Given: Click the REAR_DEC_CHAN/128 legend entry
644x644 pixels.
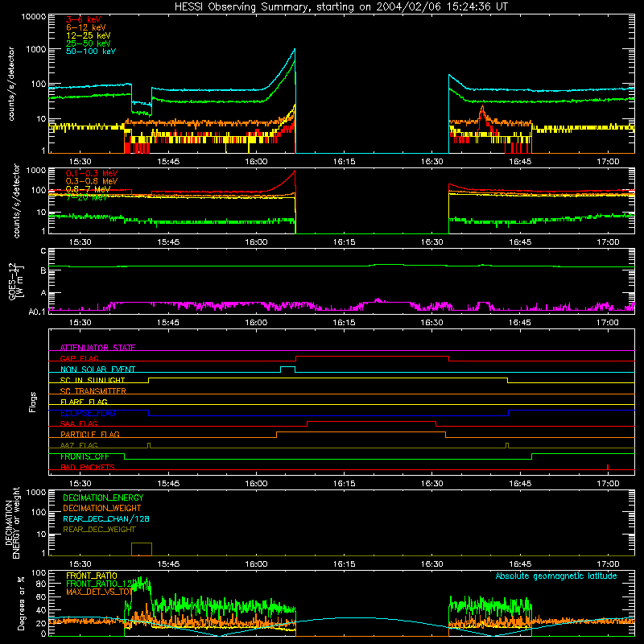Looking at the screenshot, I should pyautogui.click(x=106, y=519).
